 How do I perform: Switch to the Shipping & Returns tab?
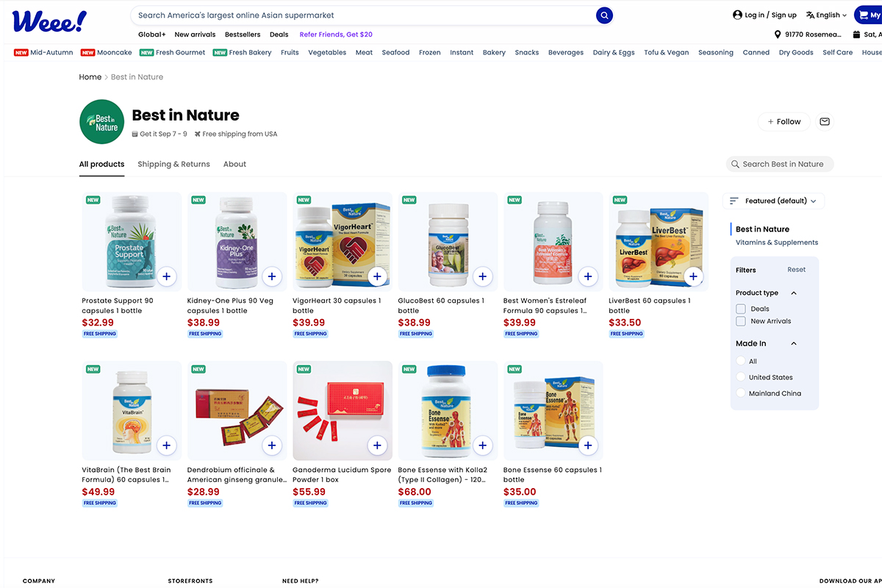point(173,164)
